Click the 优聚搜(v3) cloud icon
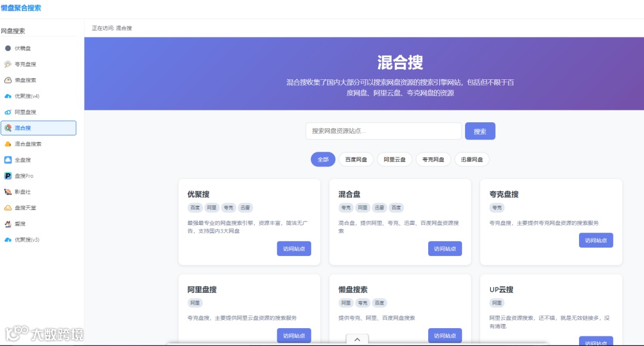 pos(8,240)
